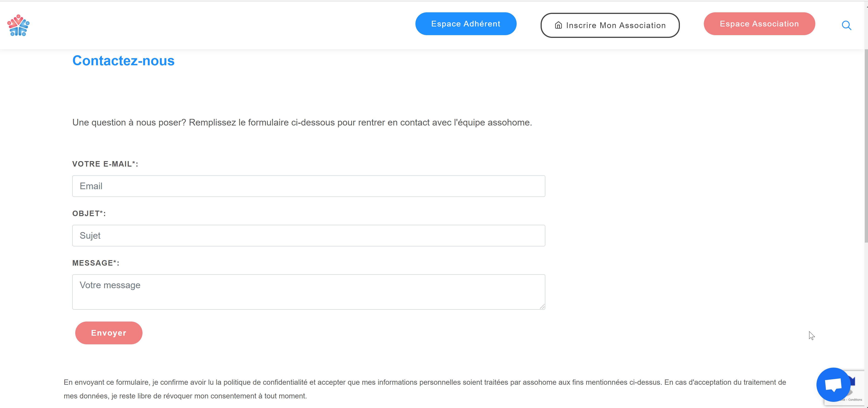Click the vertical scrollbar thumb
The width and height of the screenshot is (868, 408).
866,145
